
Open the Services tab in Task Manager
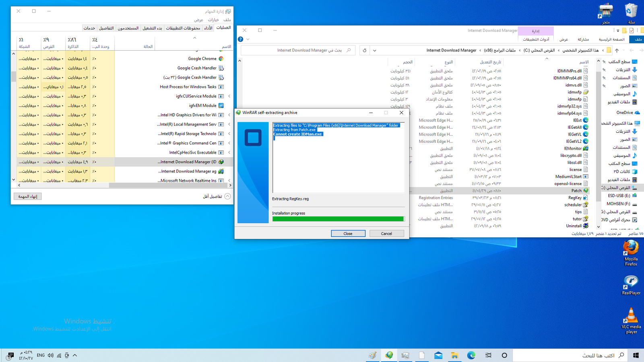point(89,28)
